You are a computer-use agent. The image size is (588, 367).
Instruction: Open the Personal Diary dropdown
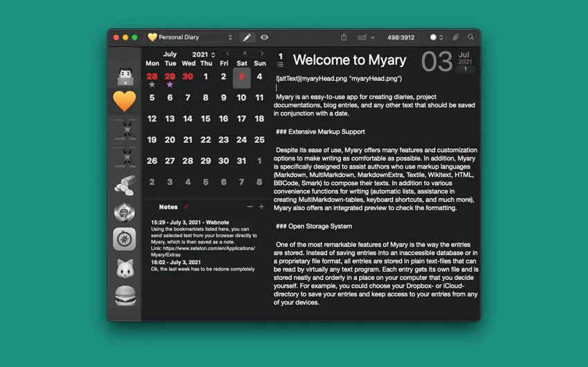click(190, 37)
